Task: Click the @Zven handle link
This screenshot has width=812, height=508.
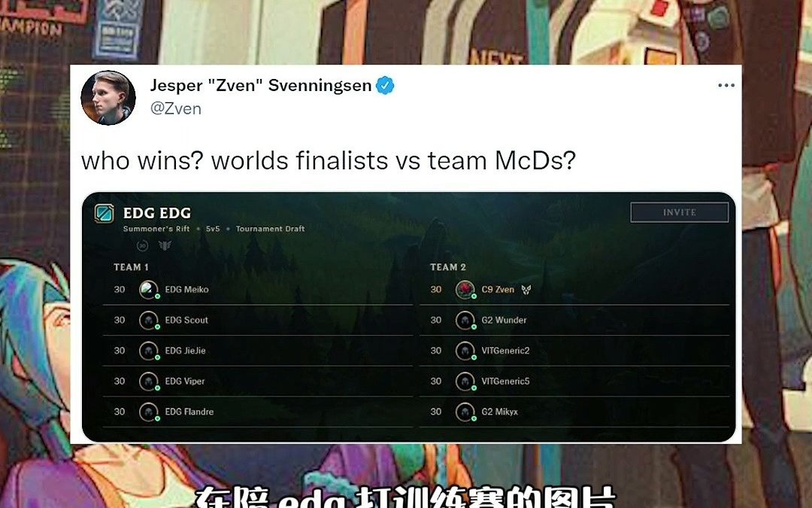Action: [175, 108]
